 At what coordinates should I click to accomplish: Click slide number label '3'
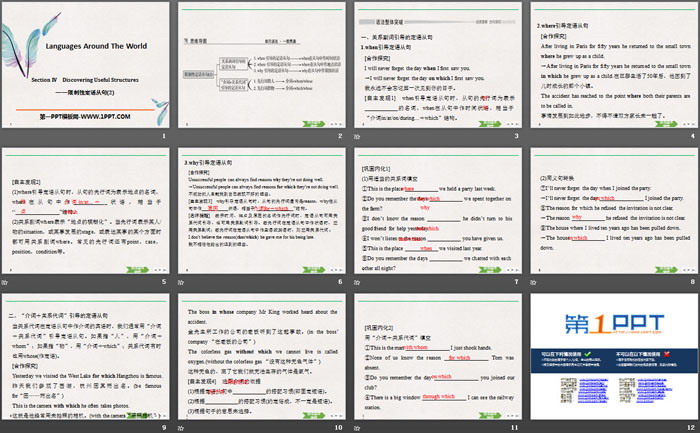click(x=517, y=136)
